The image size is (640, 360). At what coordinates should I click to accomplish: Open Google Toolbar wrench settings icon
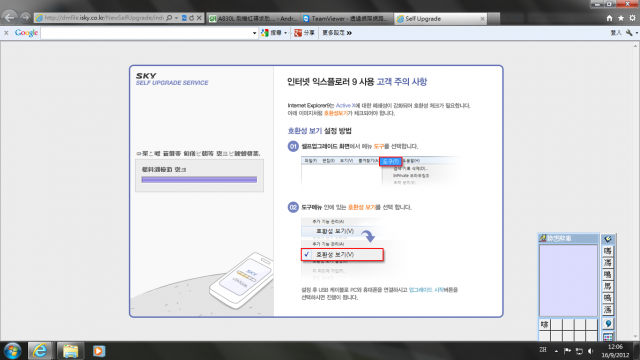coord(629,33)
